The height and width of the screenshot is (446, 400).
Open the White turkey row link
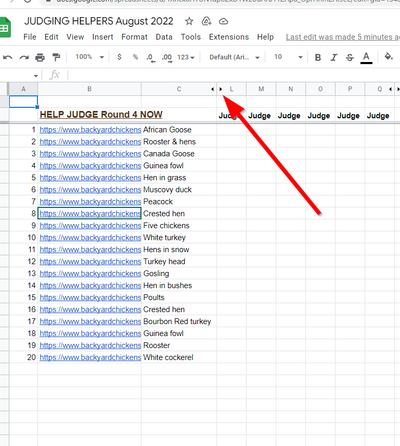pyautogui.click(x=90, y=238)
